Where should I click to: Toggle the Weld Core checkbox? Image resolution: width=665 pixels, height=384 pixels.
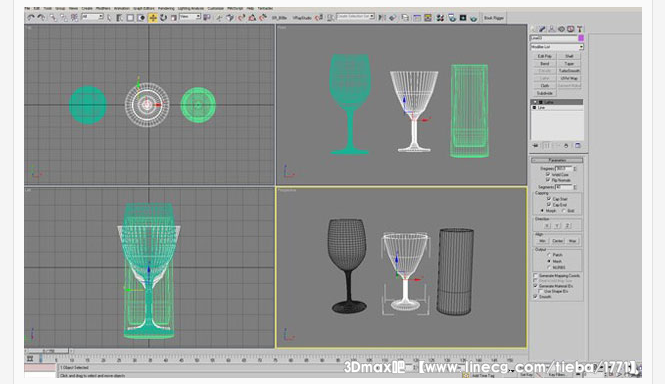click(548, 174)
